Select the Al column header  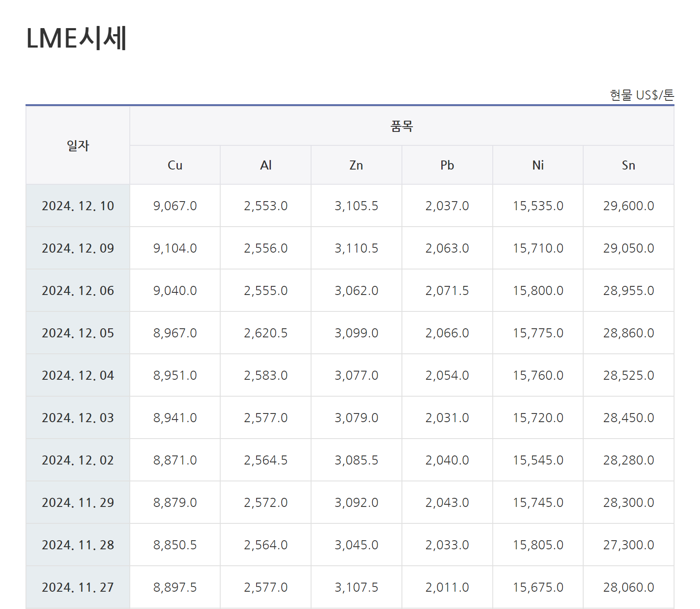coord(266,165)
